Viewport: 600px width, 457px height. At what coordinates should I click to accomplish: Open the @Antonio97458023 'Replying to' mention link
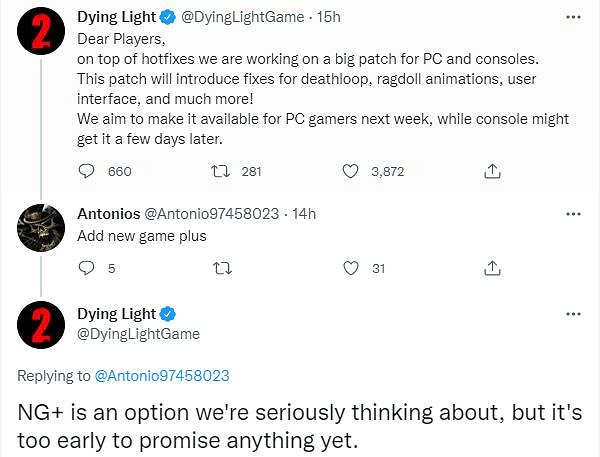162,376
